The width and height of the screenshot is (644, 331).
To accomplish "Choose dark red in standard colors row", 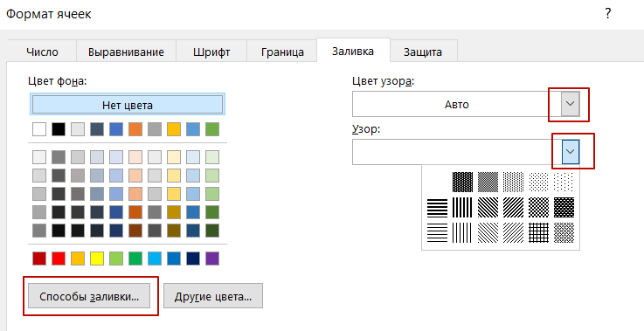I will [x=39, y=259].
